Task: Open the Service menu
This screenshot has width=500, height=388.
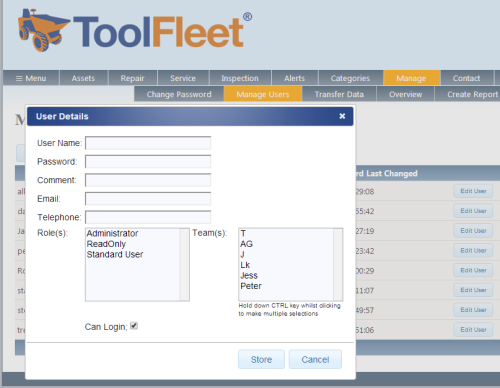Action: coord(183,78)
